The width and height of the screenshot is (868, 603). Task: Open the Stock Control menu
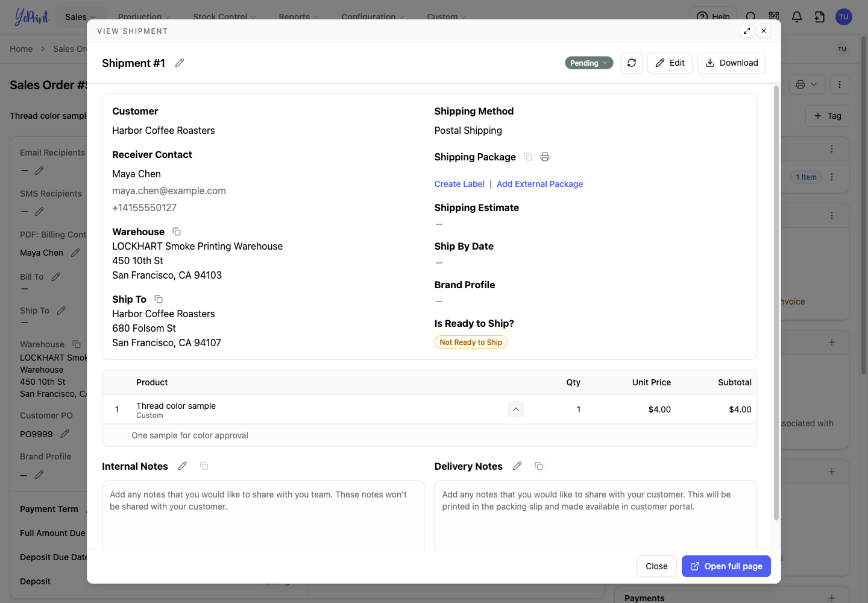coord(224,17)
